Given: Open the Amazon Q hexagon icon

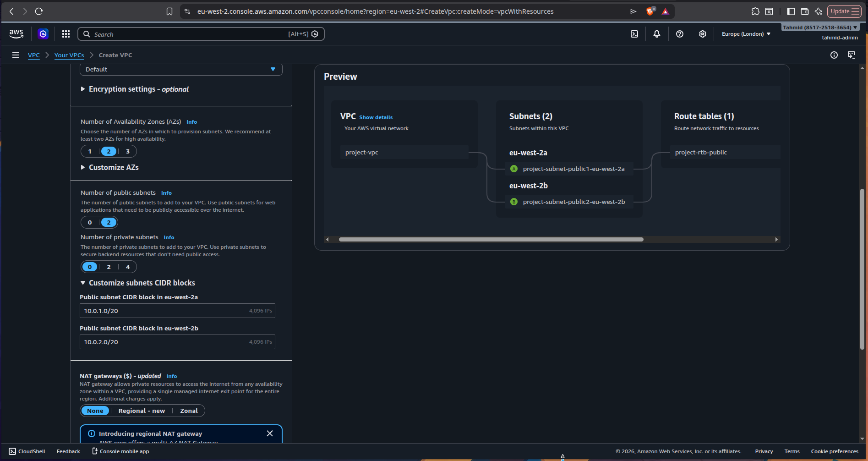Looking at the screenshot, I should coord(43,33).
